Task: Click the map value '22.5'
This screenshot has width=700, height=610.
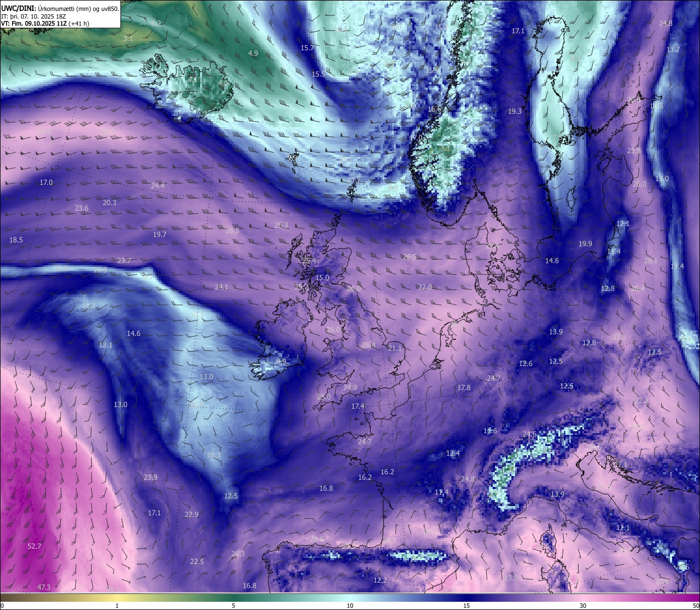Action: (197, 562)
